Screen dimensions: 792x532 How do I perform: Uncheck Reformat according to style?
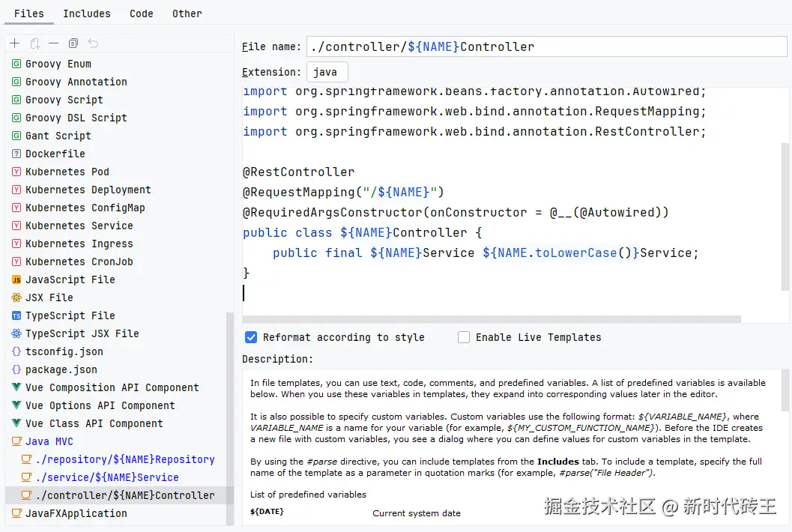[251, 337]
